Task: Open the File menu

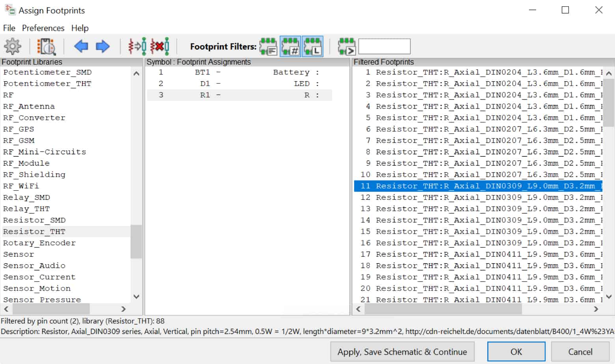Action: tap(9, 28)
